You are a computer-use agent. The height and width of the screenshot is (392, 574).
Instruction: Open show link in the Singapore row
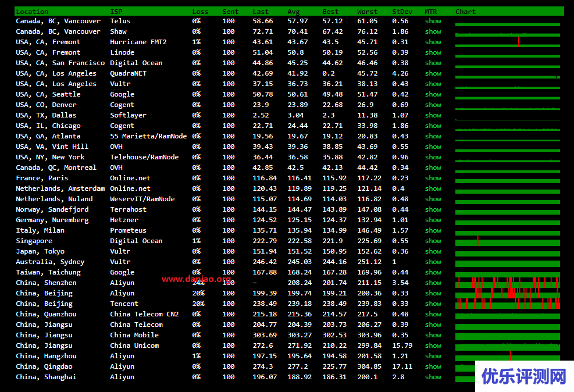tap(433, 241)
